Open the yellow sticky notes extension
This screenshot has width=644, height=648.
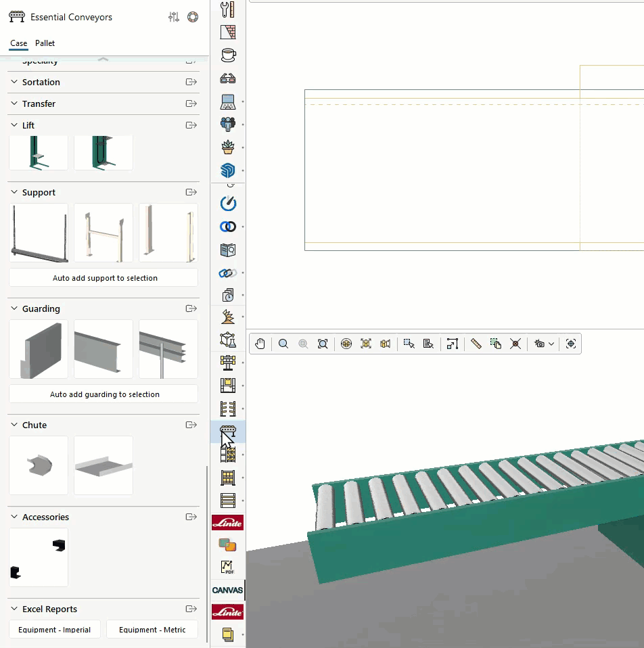(228, 634)
